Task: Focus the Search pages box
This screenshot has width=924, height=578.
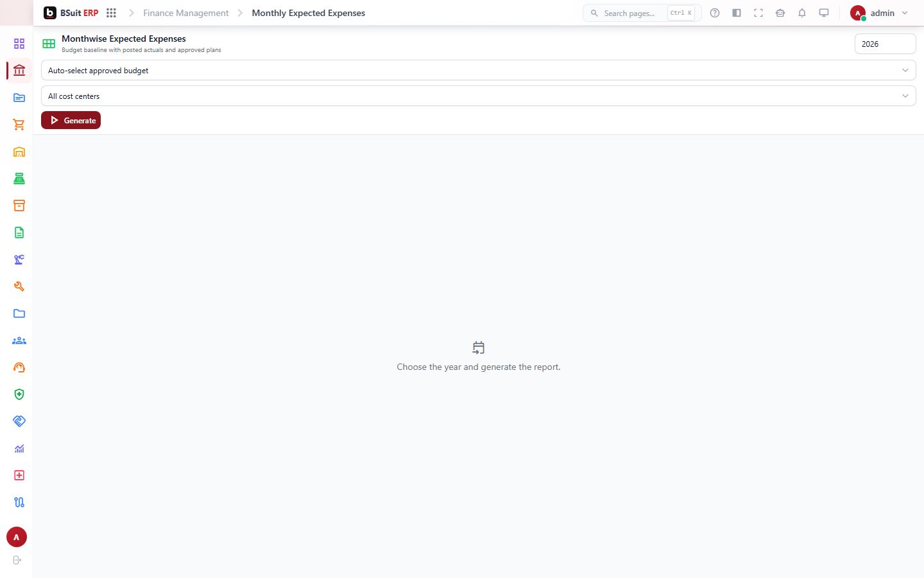Action: (x=642, y=13)
